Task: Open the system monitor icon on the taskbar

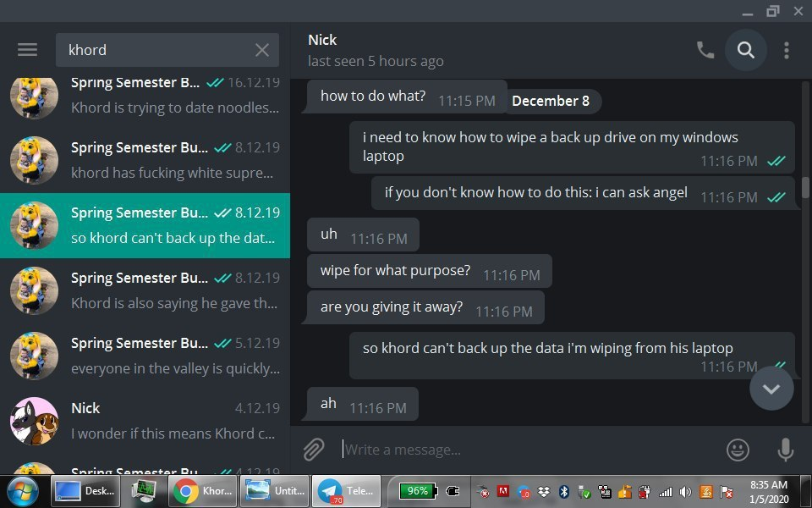Action: 144,491
